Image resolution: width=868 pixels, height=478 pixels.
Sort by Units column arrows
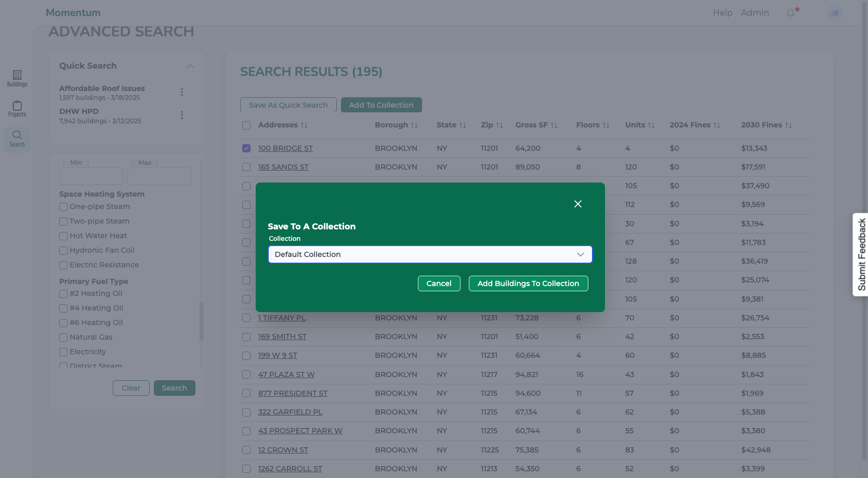[651, 125]
